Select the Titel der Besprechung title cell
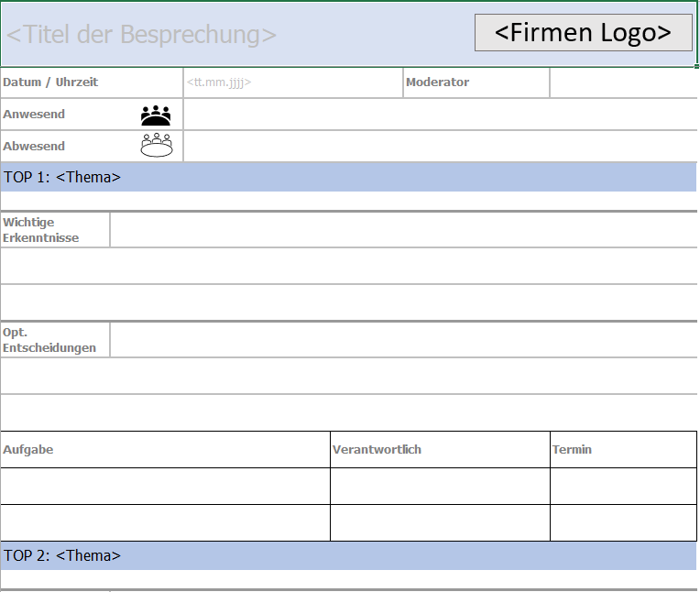 348,35
